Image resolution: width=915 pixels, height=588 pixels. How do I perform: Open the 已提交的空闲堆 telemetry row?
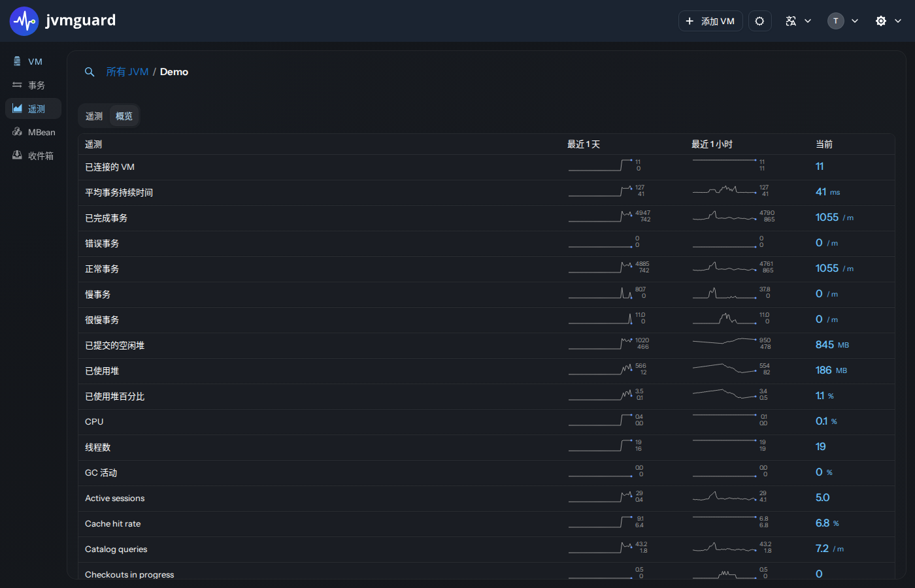pyautogui.click(x=486, y=346)
